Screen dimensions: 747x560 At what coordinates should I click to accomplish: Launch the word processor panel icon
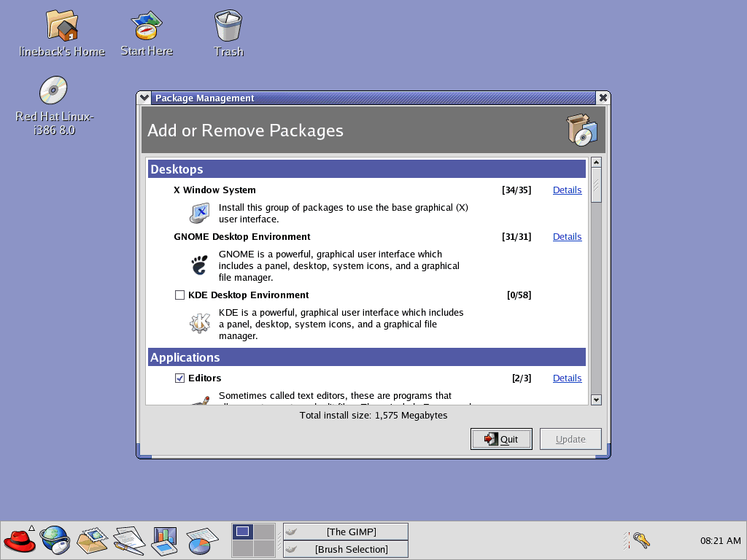click(128, 540)
